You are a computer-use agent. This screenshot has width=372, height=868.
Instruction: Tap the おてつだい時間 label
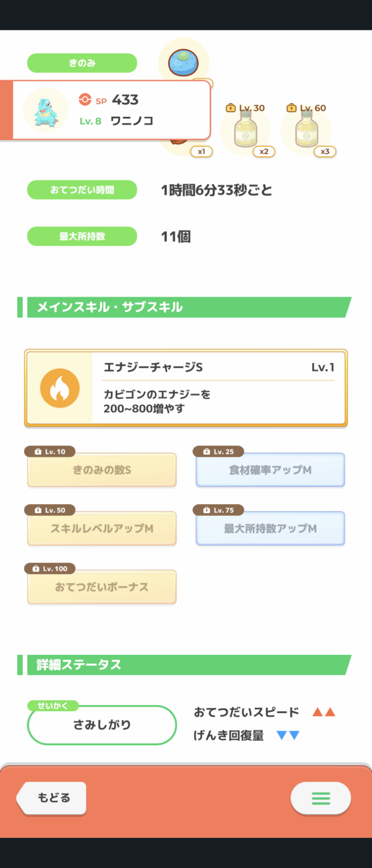tap(82, 190)
